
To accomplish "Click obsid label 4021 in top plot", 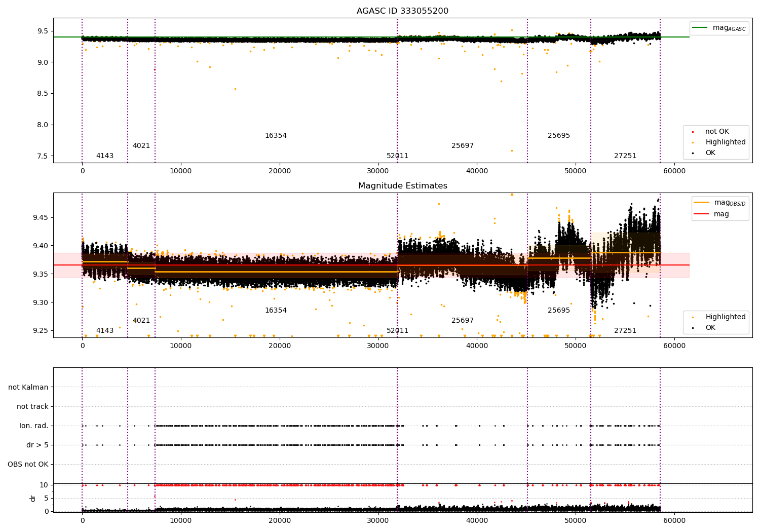I will pos(141,145).
